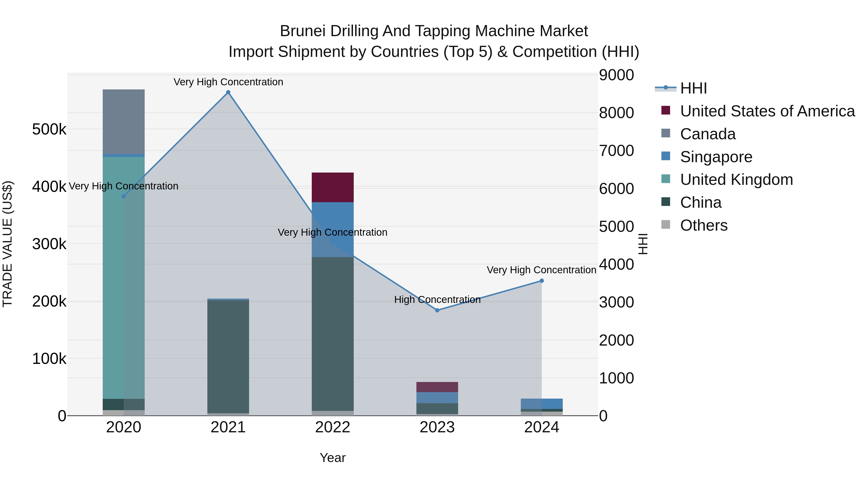
Task: Click the 2024 HHI data point
Action: (542, 281)
